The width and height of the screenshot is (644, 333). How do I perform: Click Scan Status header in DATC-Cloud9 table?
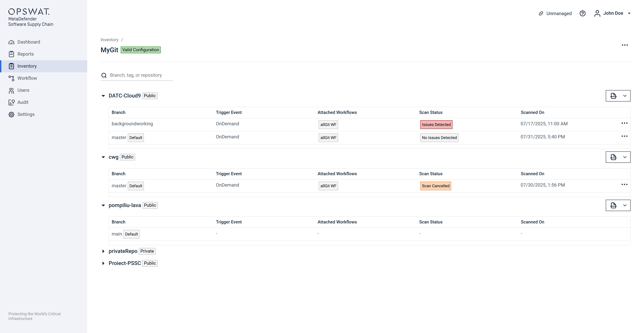(x=431, y=113)
